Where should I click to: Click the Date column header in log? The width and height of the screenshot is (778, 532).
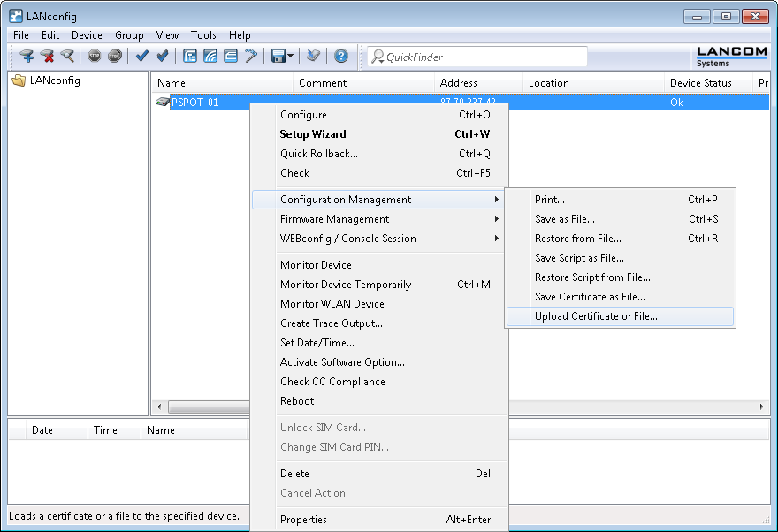tap(42, 430)
